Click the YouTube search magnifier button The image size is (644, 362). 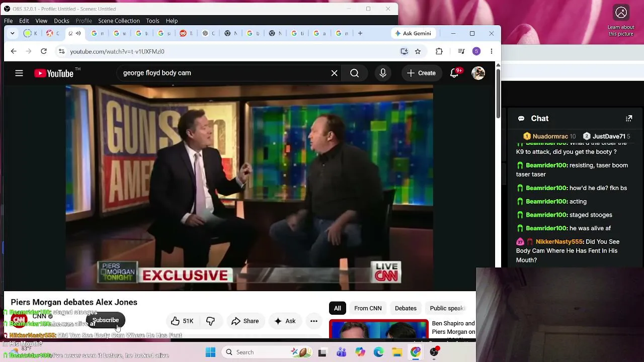[354, 73]
